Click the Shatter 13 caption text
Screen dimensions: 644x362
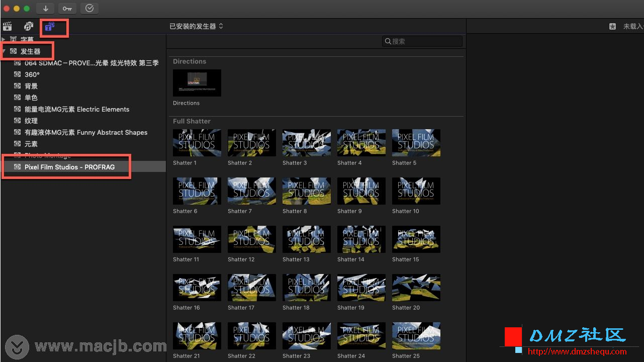(296, 259)
